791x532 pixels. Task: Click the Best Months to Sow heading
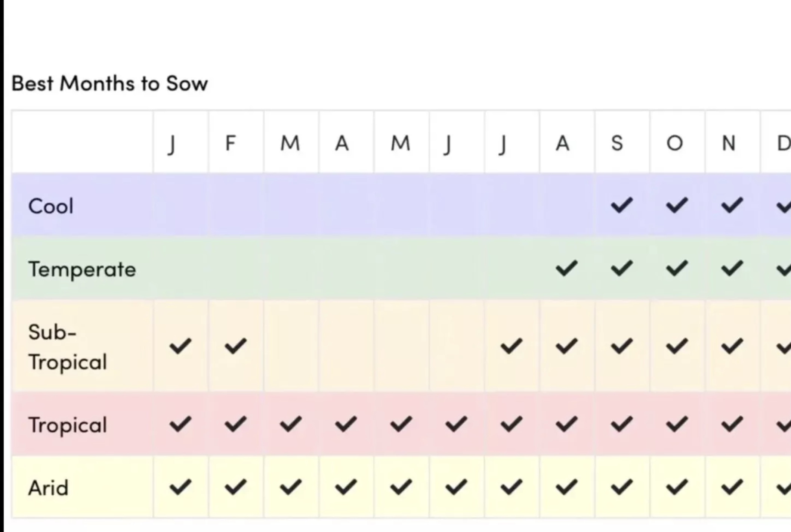point(109,83)
